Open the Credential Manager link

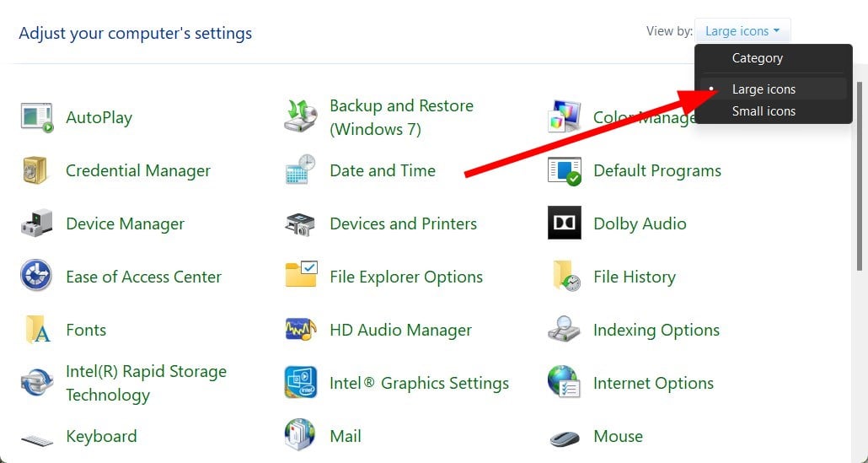pos(138,170)
